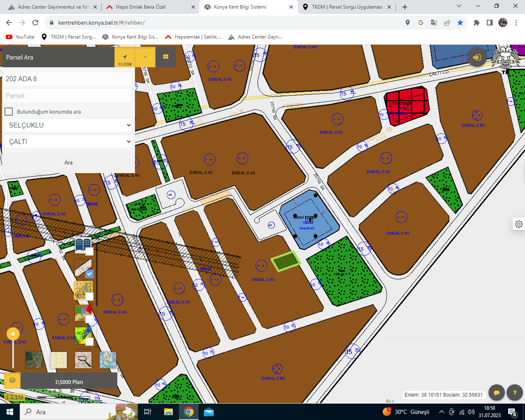Toggle the browser side panel icon
The width and height of the screenshot is (525, 420).
pyautogui.click(x=490, y=23)
